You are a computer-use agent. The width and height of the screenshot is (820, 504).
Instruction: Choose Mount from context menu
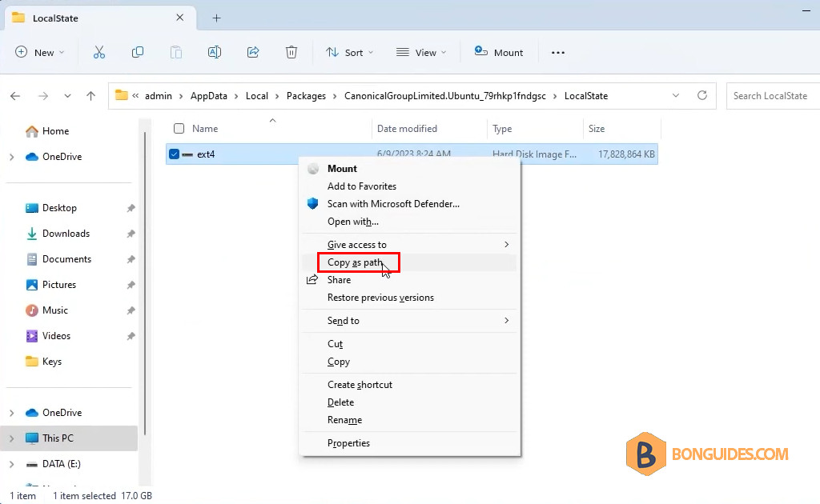coord(409,169)
